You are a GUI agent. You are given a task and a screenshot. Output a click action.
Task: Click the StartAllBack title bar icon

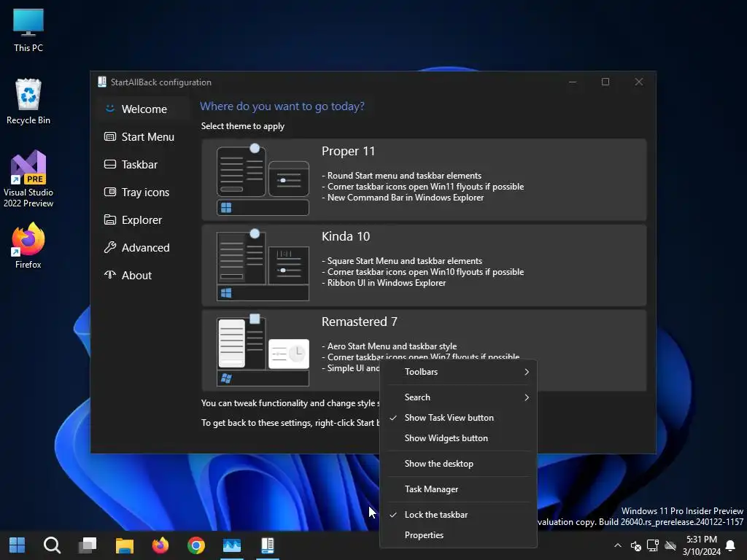tap(101, 82)
